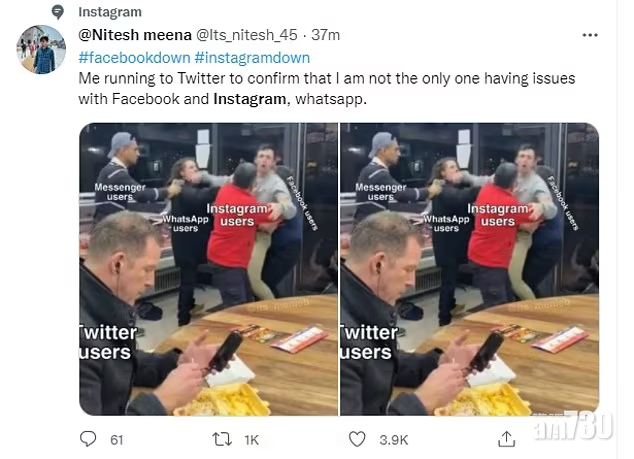
Task: Expand the left meme image
Action: tap(208, 269)
